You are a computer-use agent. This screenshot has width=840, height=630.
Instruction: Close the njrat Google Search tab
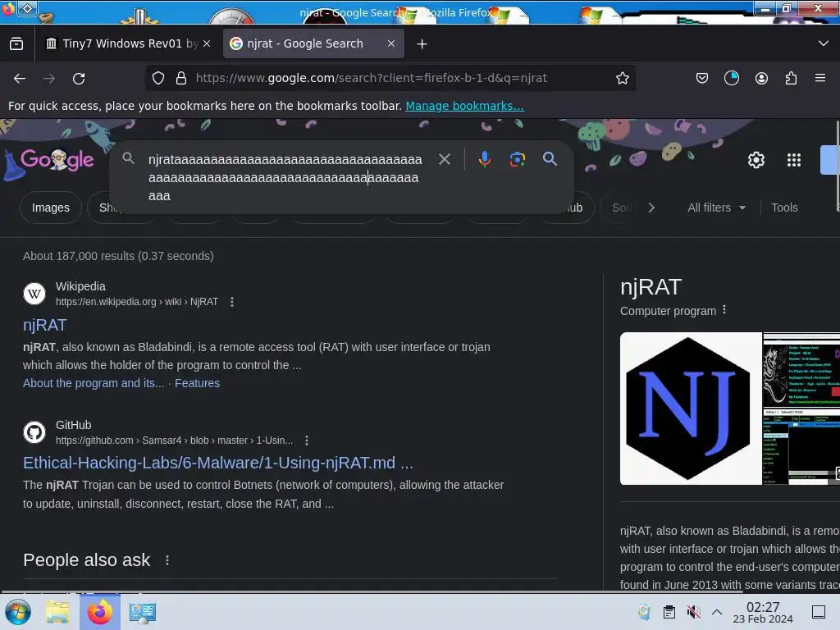tap(391, 43)
